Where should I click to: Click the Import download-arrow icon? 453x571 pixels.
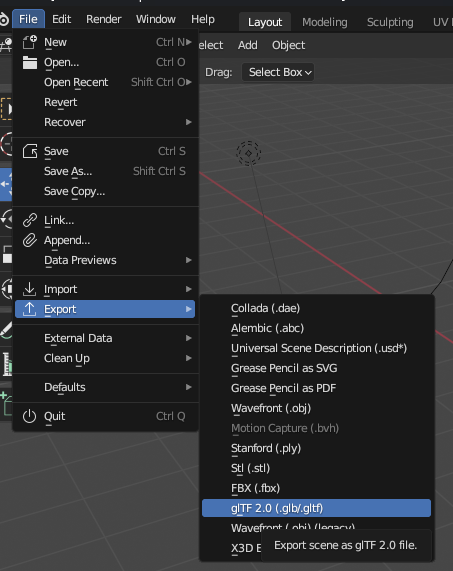click(29, 289)
